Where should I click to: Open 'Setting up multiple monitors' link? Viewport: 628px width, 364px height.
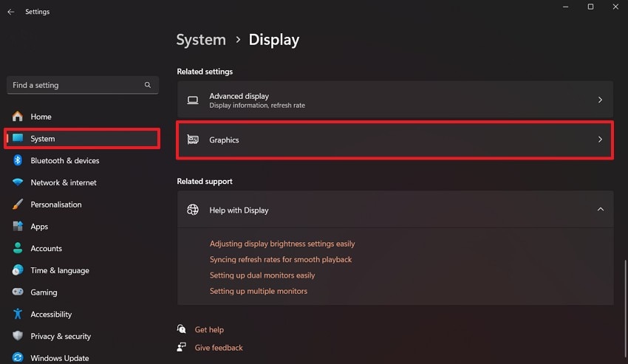pyautogui.click(x=259, y=291)
